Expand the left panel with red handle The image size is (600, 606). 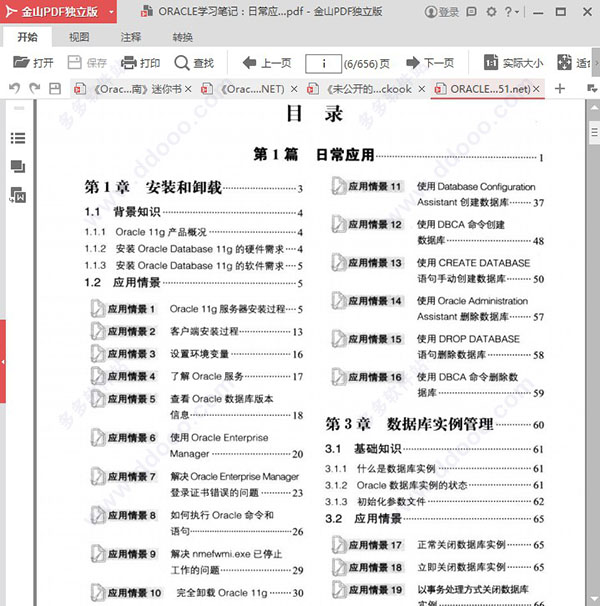[x=3, y=362]
